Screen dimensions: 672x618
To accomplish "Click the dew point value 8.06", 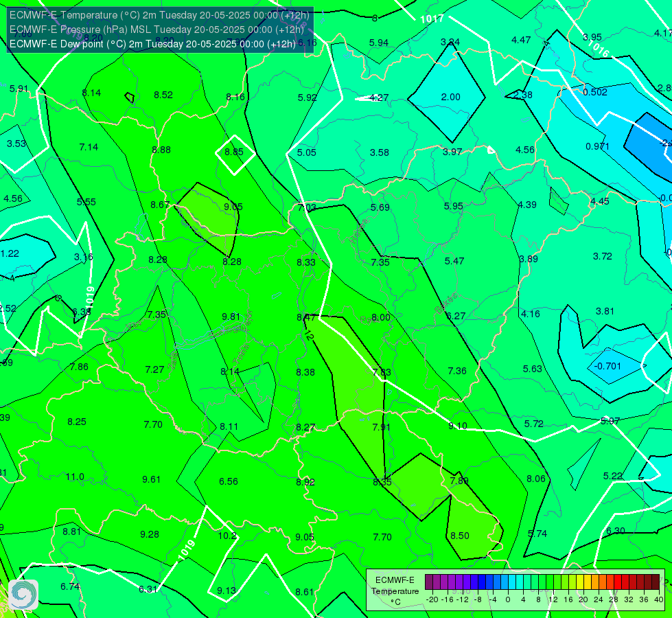I will tap(535, 479).
